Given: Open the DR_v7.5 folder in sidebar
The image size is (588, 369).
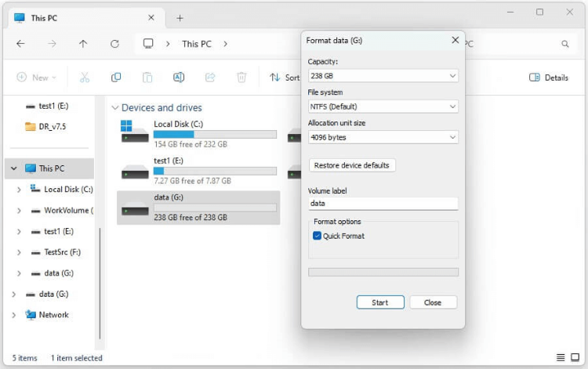Looking at the screenshot, I should pyautogui.click(x=45, y=127).
